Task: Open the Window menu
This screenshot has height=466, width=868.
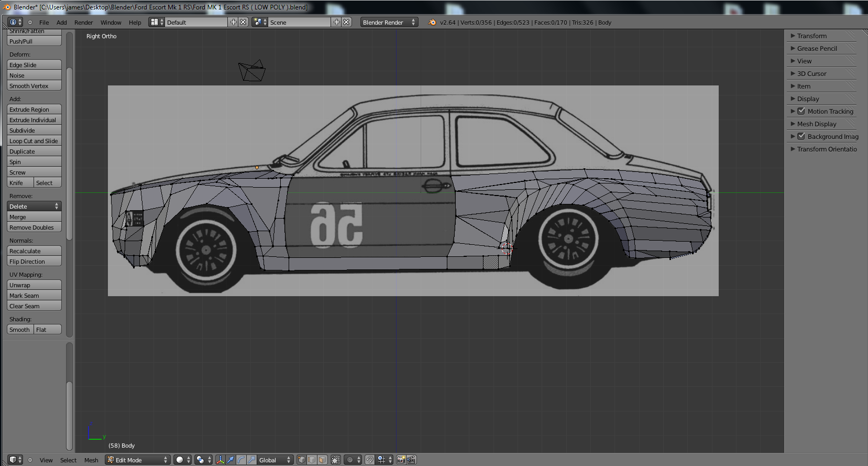Action: (111, 23)
